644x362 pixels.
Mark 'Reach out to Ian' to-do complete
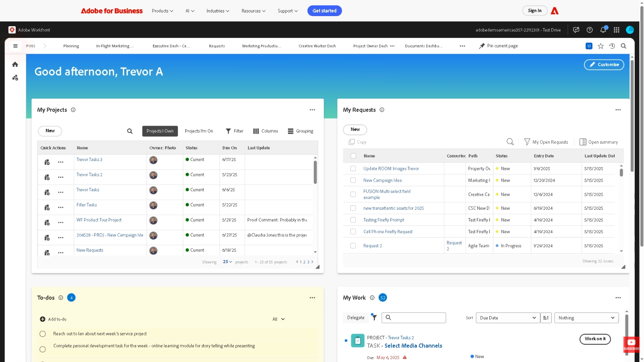(43, 334)
